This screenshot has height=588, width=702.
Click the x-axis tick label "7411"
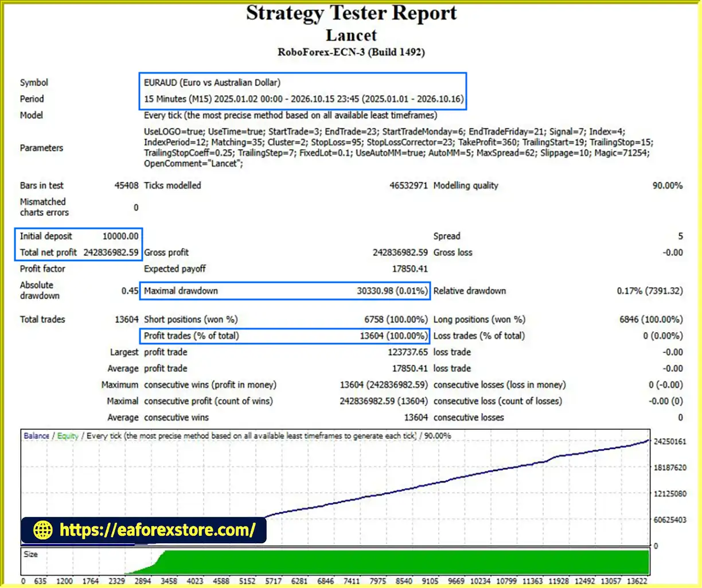[352, 581]
